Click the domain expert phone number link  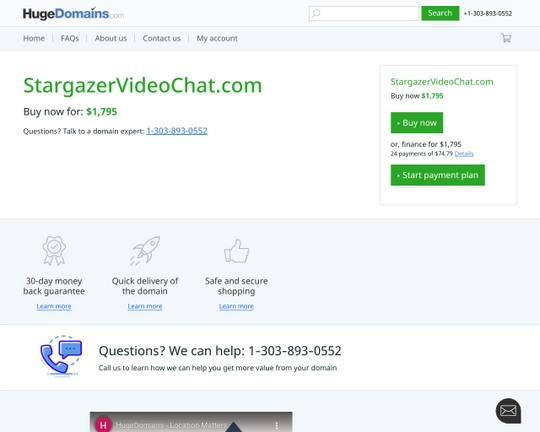177,131
